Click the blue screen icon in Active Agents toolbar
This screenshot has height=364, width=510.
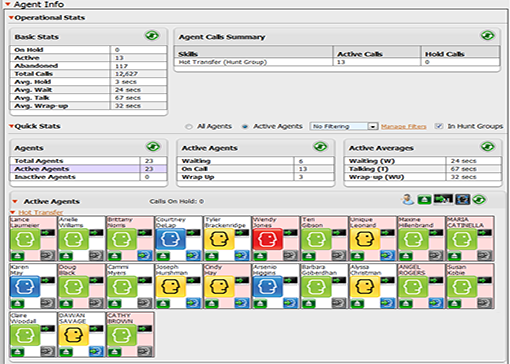(x=463, y=200)
